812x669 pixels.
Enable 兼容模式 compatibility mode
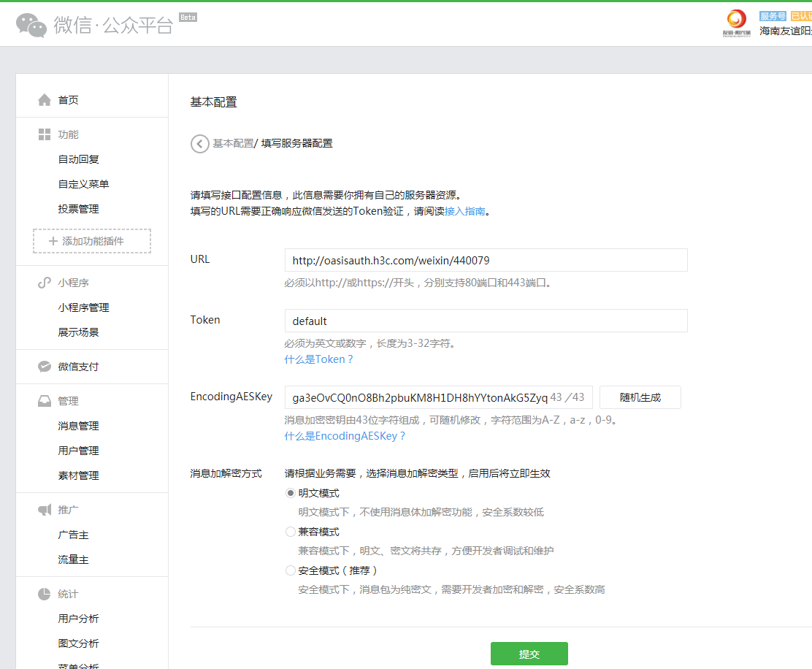point(290,531)
